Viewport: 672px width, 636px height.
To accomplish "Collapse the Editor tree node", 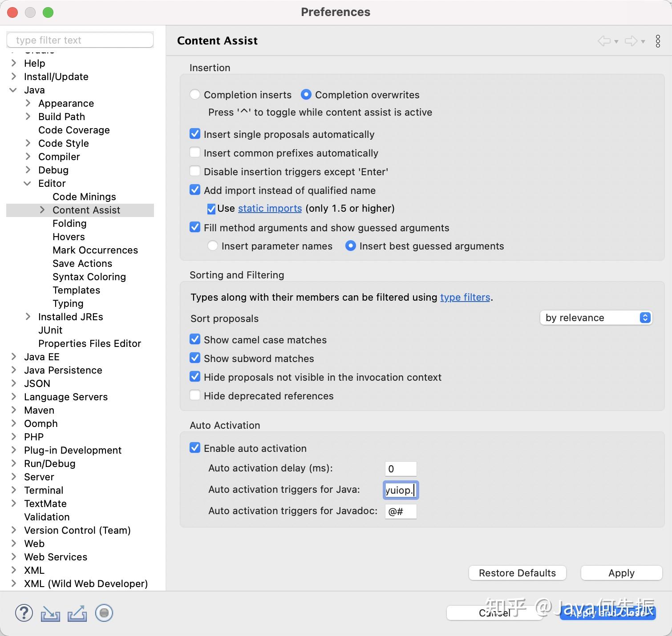I will (28, 183).
